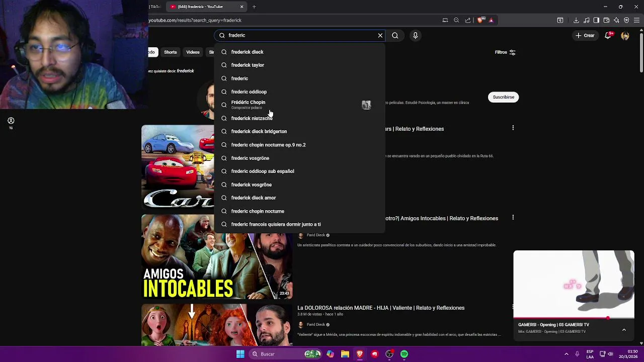Open the Brave downloads icon

click(x=576, y=20)
